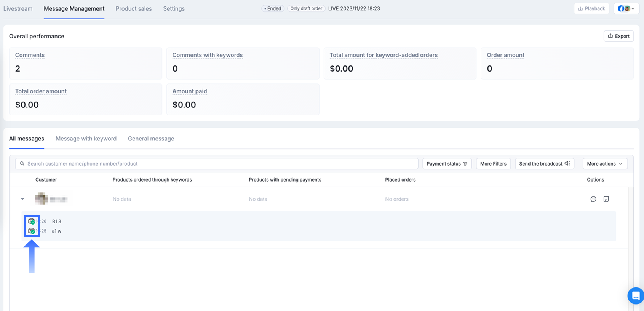Open the Payment status filter
Viewport: 644px width, 311px height.
[x=447, y=164]
